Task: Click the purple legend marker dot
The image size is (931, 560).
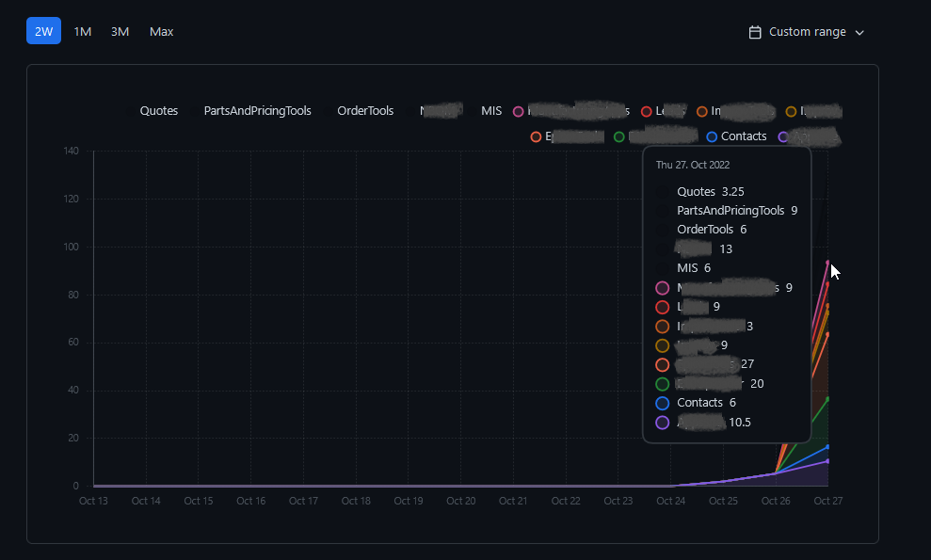Action: tap(785, 136)
